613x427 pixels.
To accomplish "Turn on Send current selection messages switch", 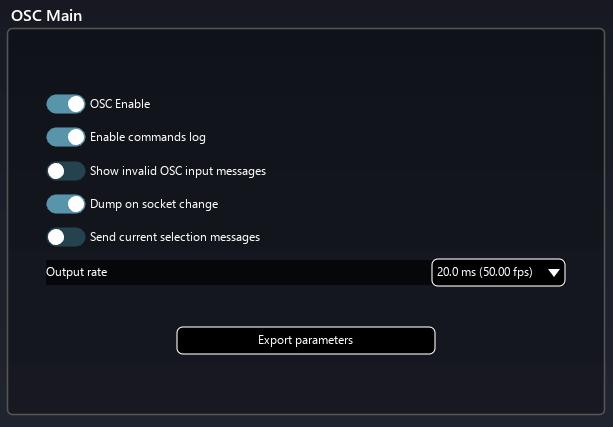I will [65, 238].
